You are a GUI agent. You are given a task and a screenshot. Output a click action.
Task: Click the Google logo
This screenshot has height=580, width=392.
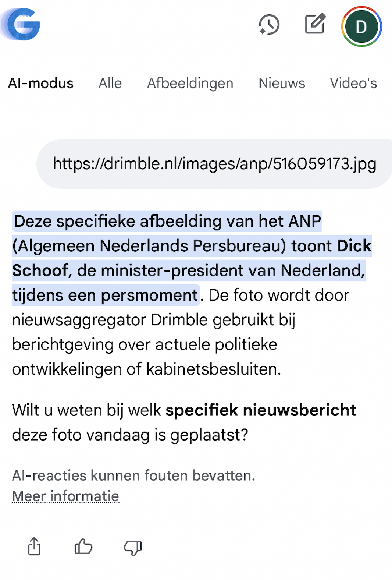point(24,25)
